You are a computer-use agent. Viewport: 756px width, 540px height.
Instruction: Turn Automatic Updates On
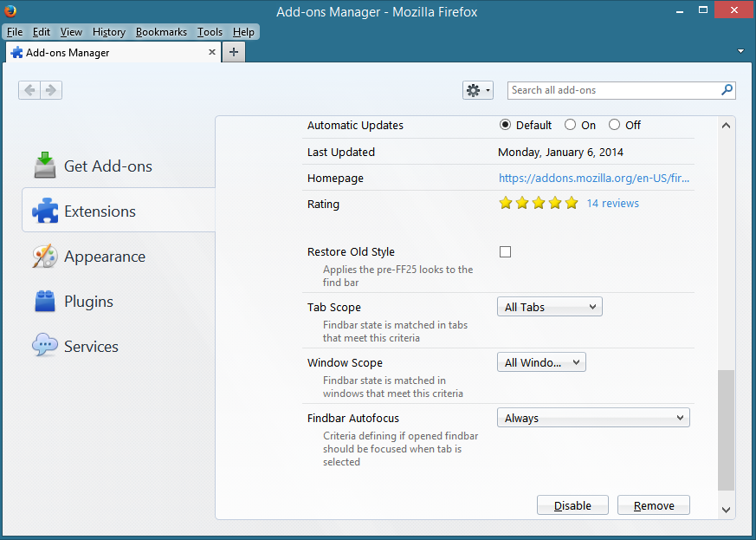coord(570,125)
